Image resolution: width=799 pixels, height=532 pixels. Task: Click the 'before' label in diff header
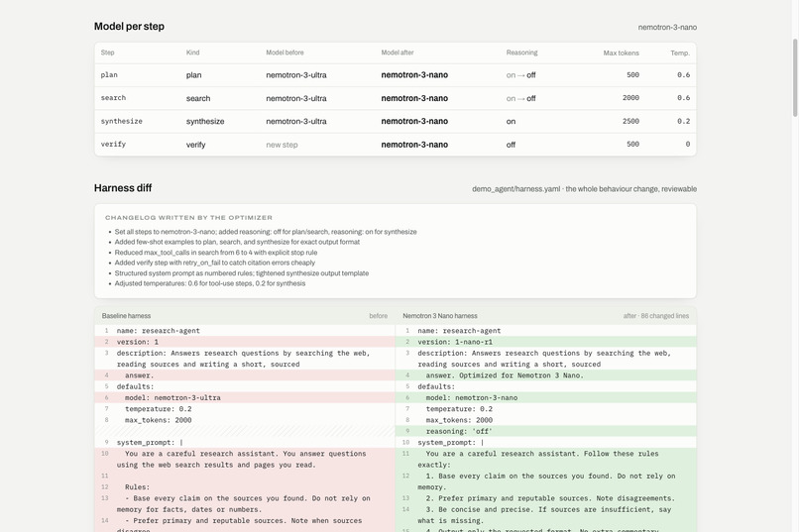pyautogui.click(x=378, y=316)
